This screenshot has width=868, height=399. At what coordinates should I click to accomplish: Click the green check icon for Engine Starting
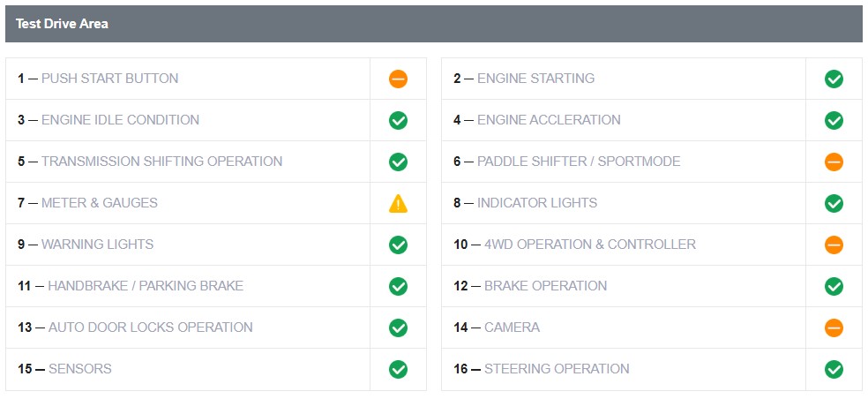(834, 79)
